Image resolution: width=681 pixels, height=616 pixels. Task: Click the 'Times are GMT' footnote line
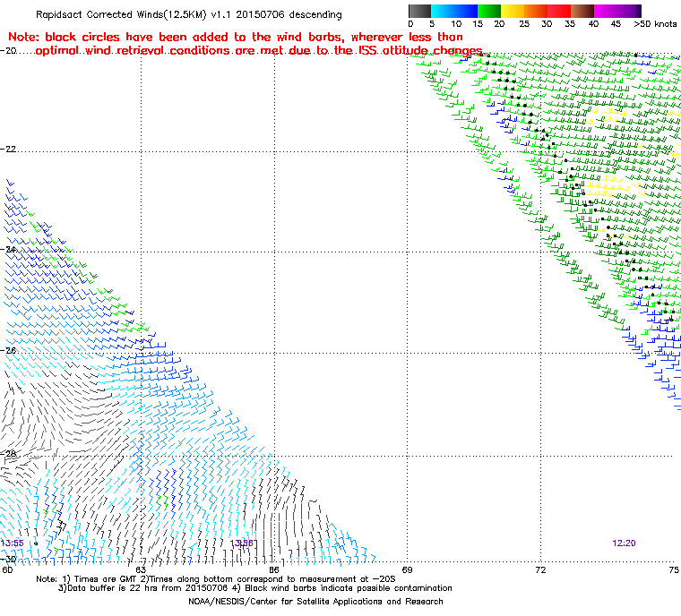point(216,579)
